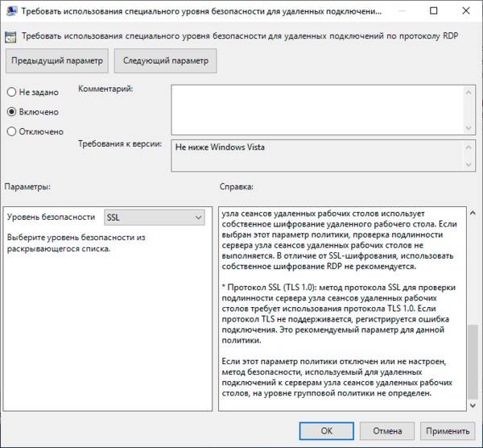
Task: Click the '* Протокол SSL (TLS 1.0)' help paragraph
Action: (339, 314)
